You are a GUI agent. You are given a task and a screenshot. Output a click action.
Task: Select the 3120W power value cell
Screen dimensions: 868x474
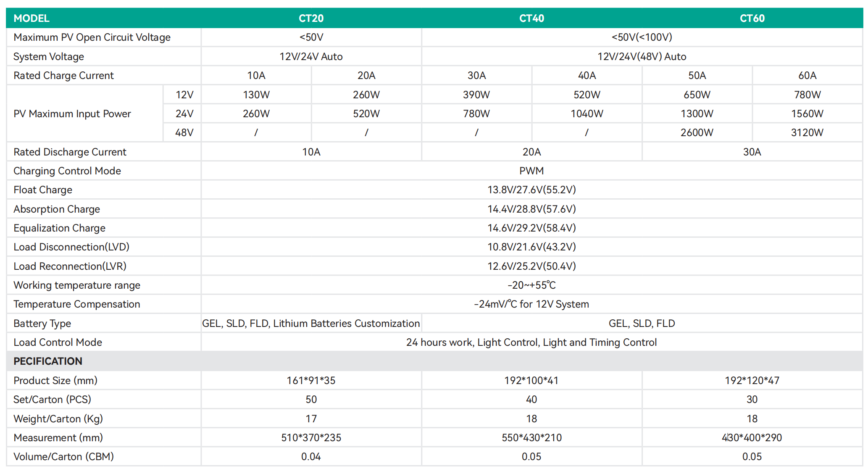pyautogui.click(x=807, y=133)
